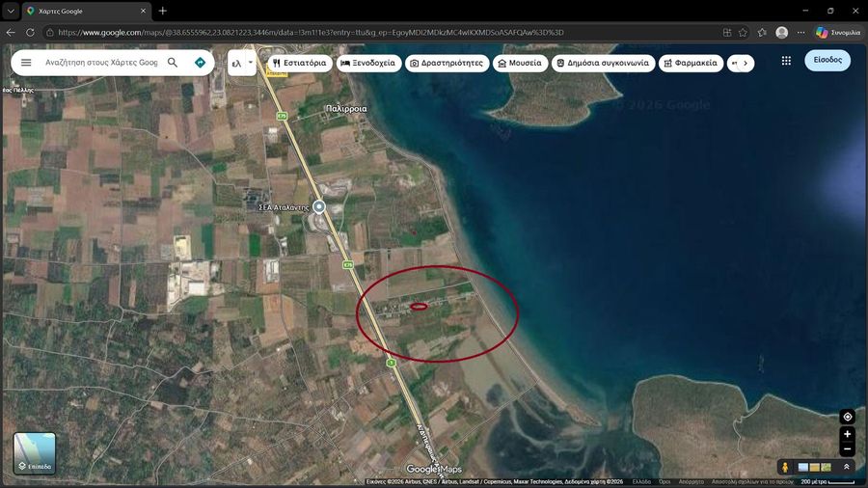The width and height of the screenshot is (868, 488).
Task: Click the 200 μέτρα scale bar
Action: coord(828,482)
